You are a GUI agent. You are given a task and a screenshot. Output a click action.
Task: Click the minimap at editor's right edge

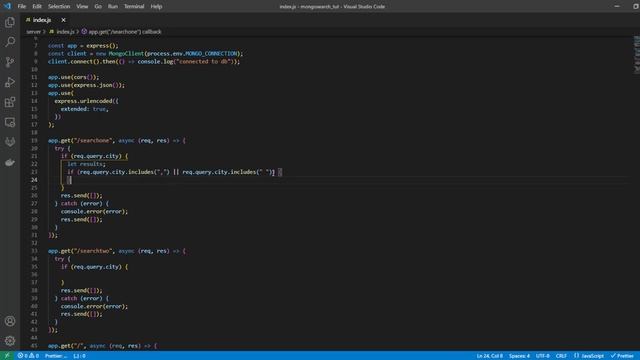(x=636, y=54)
